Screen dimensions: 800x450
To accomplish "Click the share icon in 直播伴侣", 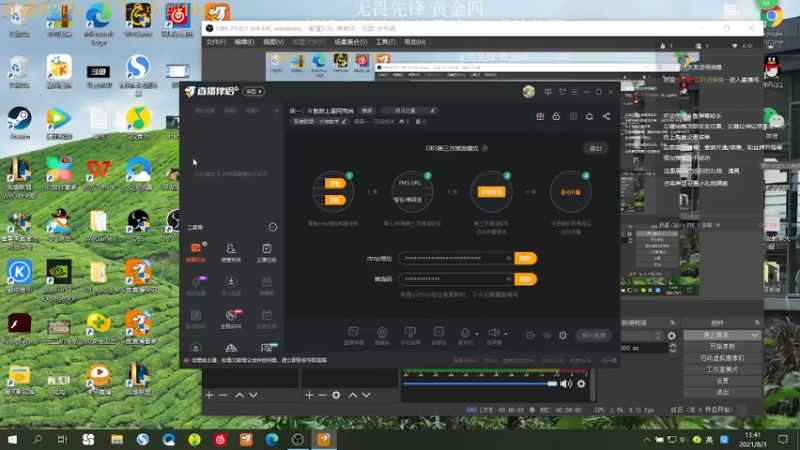I will click(x=606, y=116).
